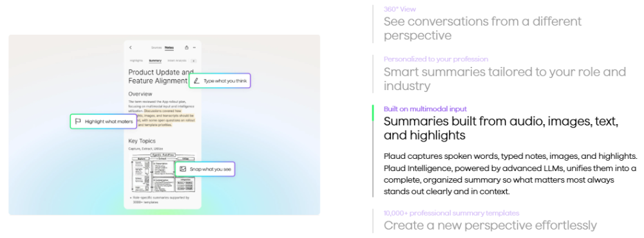Click the share icon in the notes header
644x238 pixels.
187,48
